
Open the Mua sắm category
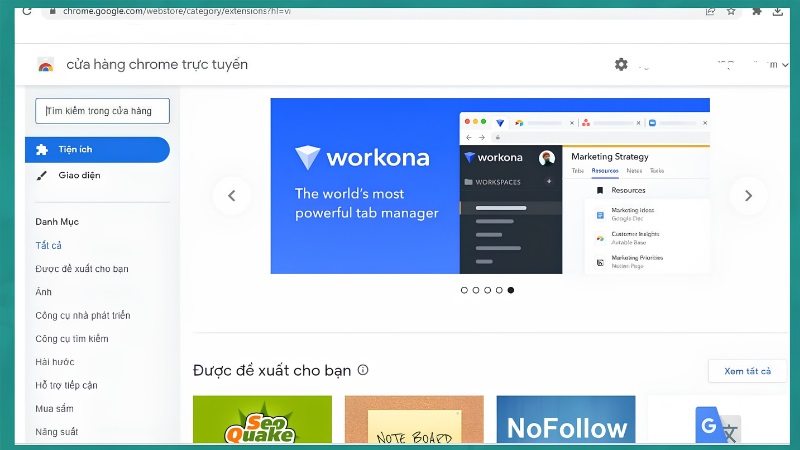click(54, 409)
